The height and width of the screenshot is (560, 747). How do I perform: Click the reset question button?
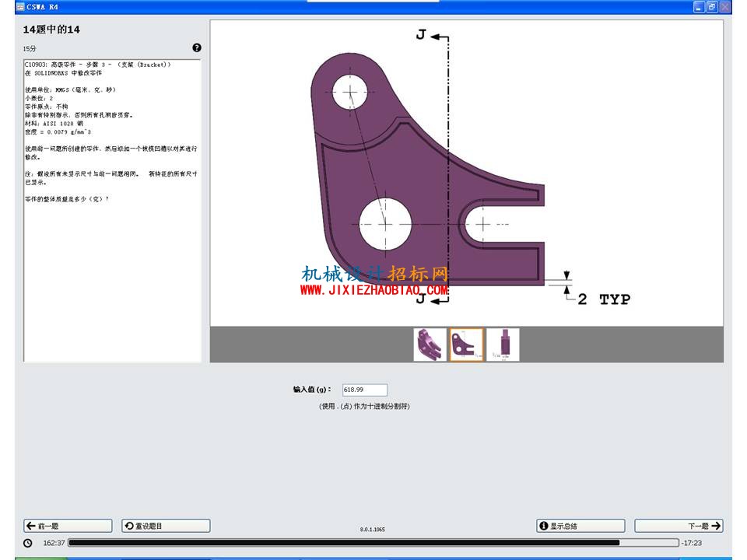pos(166,526)
